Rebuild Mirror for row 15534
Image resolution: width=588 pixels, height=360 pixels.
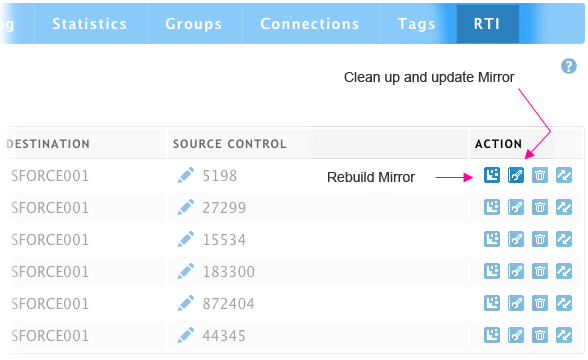click(x=492, y=239)
